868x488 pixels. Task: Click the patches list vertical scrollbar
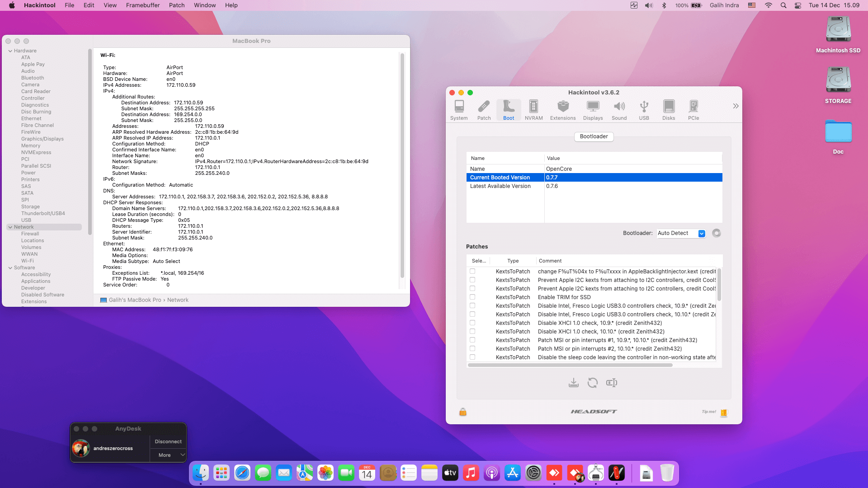(x=719, y=285)
